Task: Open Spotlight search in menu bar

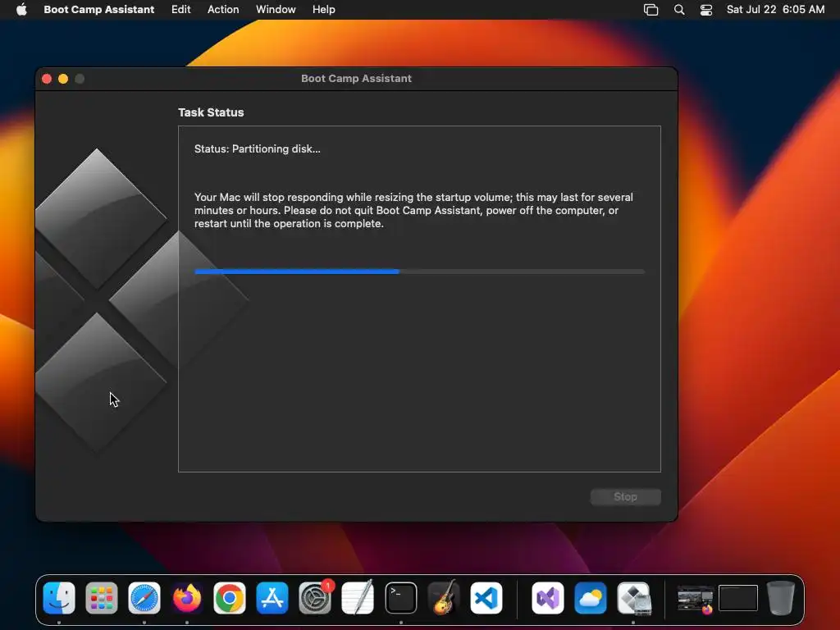Action: pos(678,10)
